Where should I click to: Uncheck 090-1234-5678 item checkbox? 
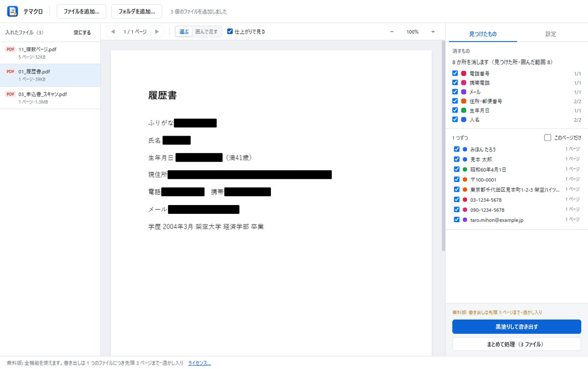pyautogui.click(x=457, y=209)
